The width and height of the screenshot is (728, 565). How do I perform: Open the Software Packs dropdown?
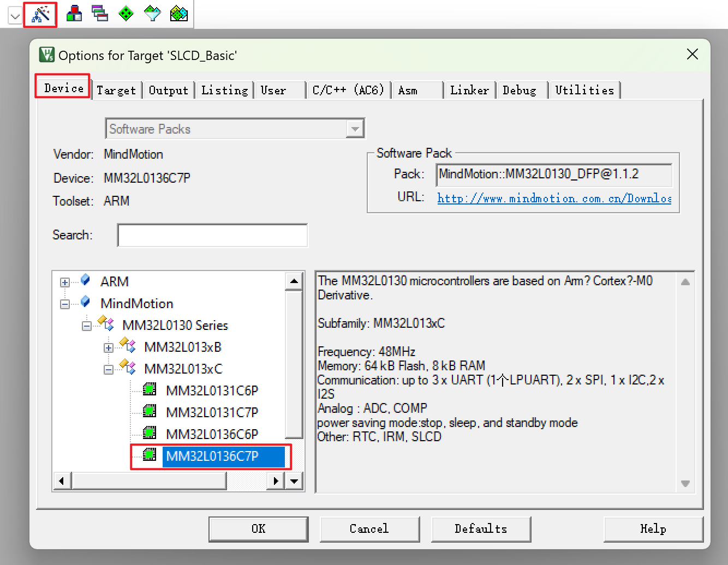click(x=355, y=129)
